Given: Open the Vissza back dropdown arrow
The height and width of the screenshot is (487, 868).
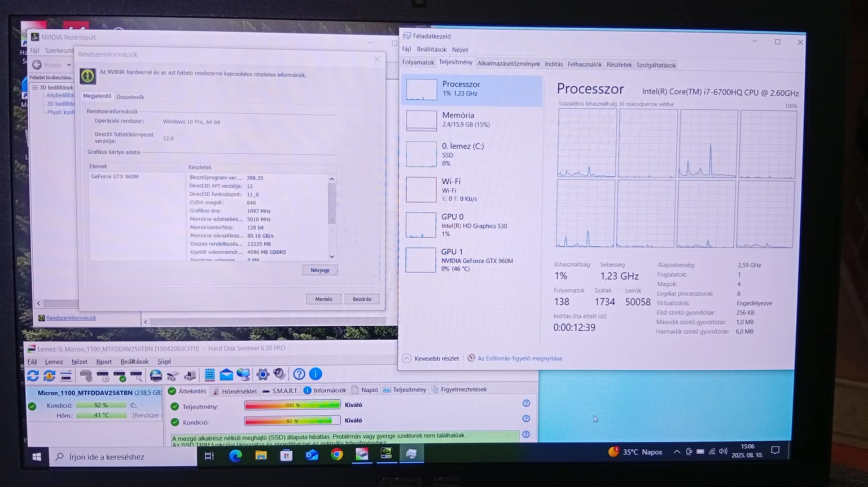Looking at the screenshot, I should (69, 65).
